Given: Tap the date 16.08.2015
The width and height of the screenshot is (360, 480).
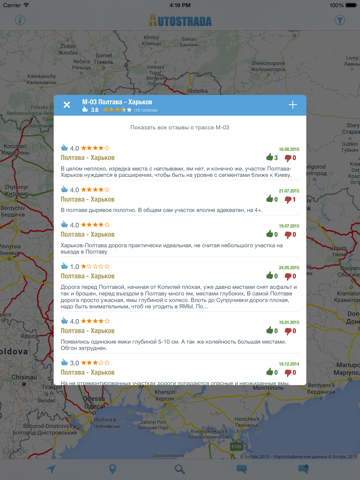Looking at the screenshot, I should click(289, 149).
